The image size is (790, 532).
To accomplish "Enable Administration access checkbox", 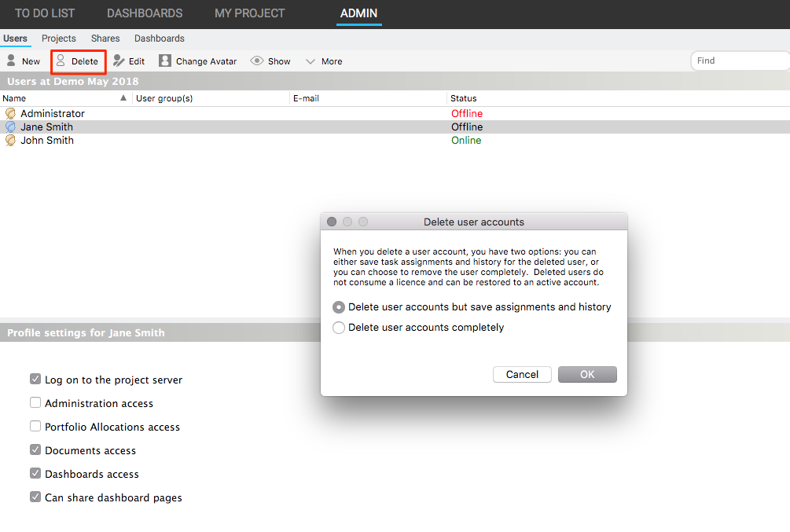I will coord(35,403).
